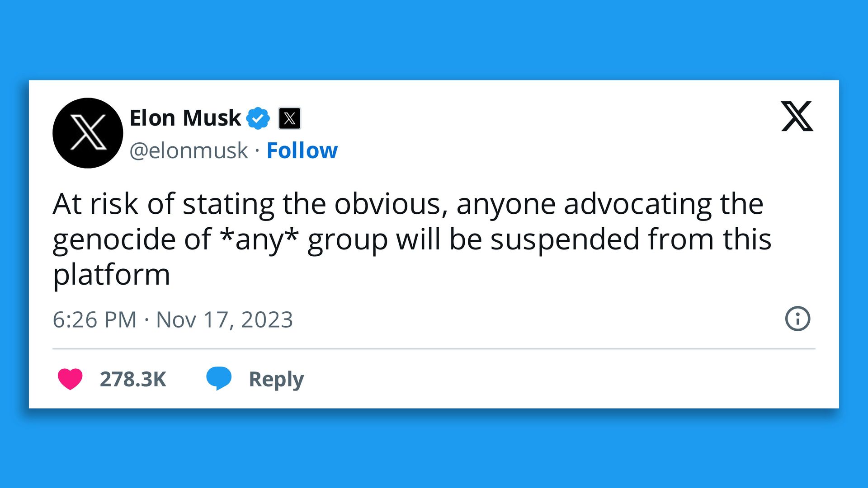Click the 278.3K like count
Viewport: 868px width, 488px height.
(133, 379)
